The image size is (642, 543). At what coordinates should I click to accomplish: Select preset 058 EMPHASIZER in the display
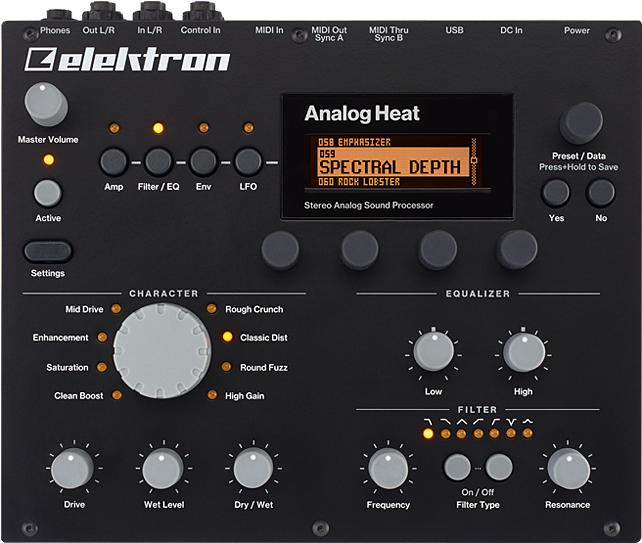[x=354, y=142]
